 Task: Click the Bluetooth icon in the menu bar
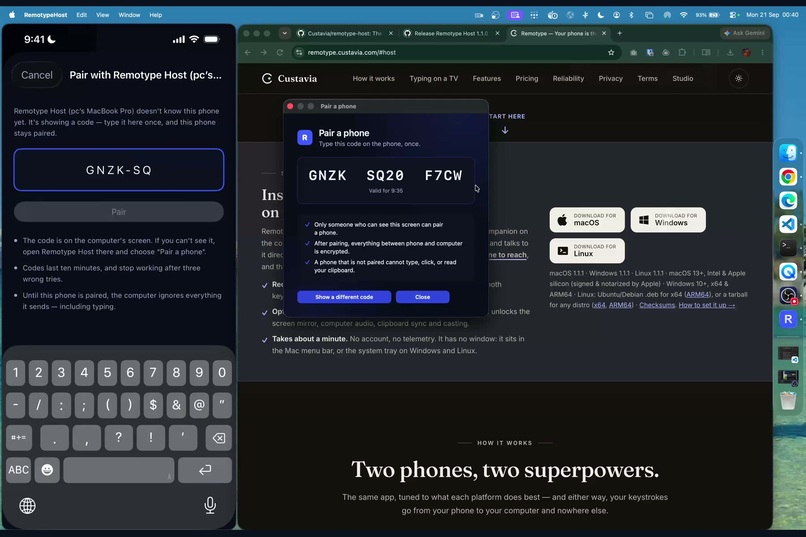point(631,15)
